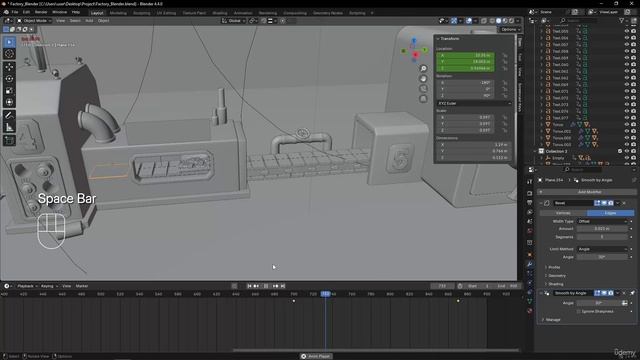This screenshot has height=360, width=640.
Task: Open the XYZ Euler rotation mode dropdown
Action: tap(474, 103)
